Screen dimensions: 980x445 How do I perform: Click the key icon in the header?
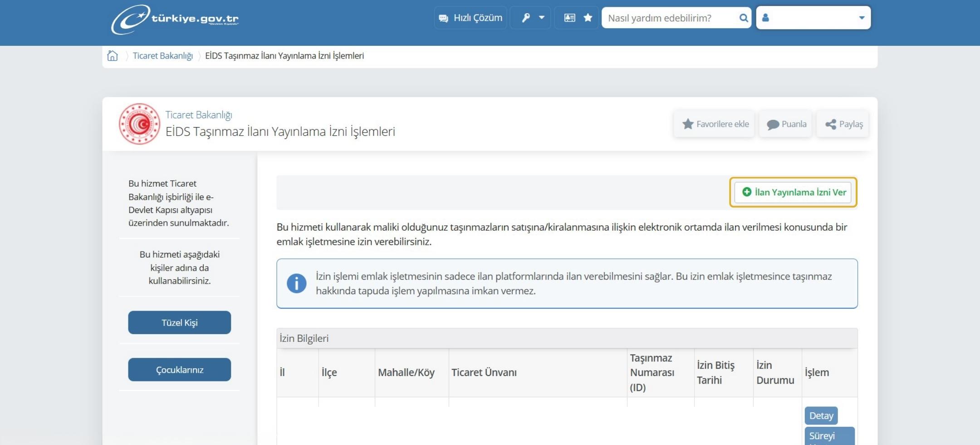click(525, 18)
